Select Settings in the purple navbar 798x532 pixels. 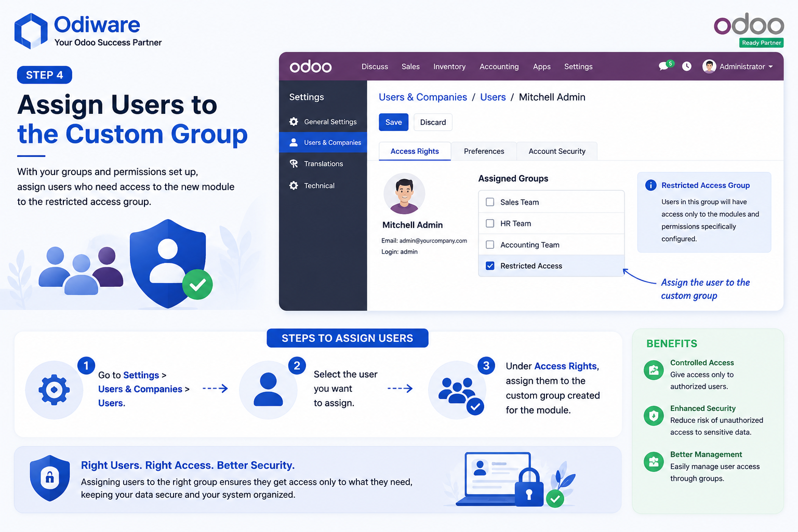click(578, 66)
